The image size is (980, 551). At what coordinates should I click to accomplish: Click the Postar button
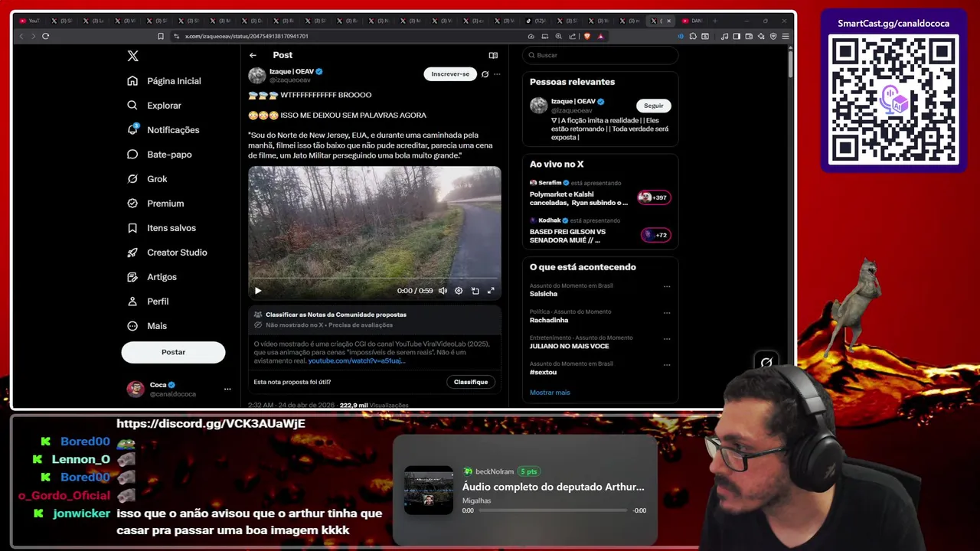pyautogui.click(x=173, y=352)
